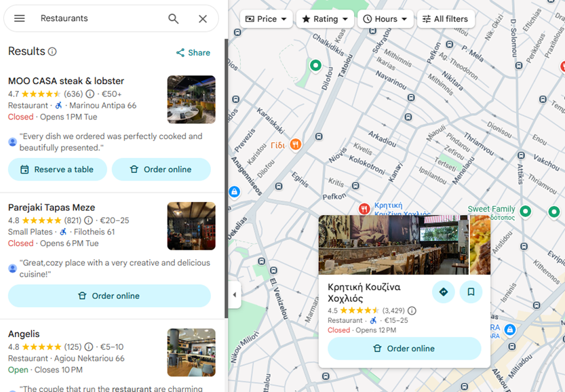Click info icon next to Angelis reviews
Image resolution: width=565 pixels, height=392 pixels.
click(x=89, y=347)
